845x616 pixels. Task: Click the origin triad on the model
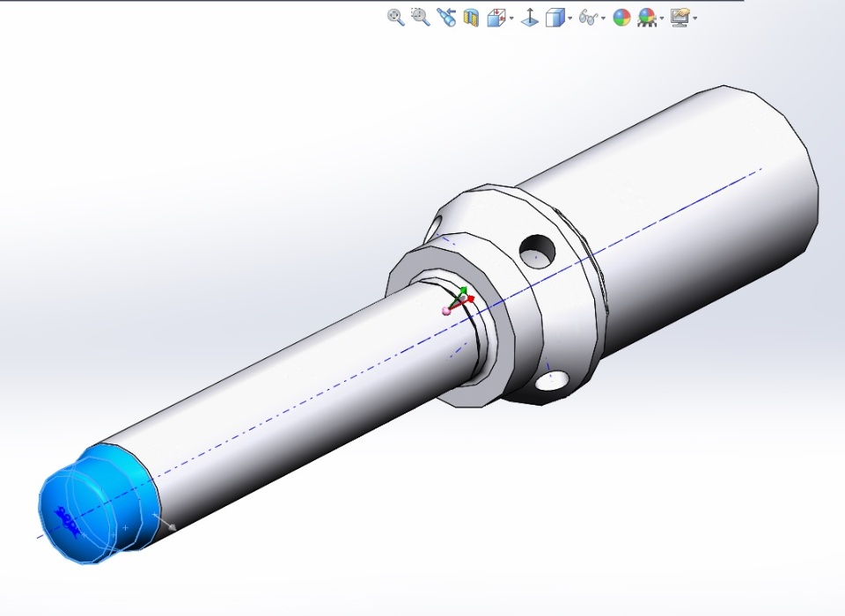[x=458, y=301]
